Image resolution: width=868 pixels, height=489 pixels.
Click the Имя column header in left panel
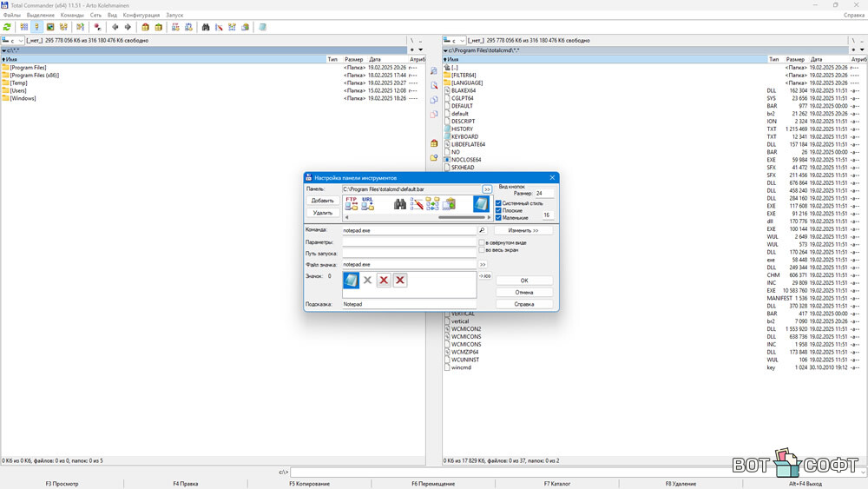click(163, 59)
